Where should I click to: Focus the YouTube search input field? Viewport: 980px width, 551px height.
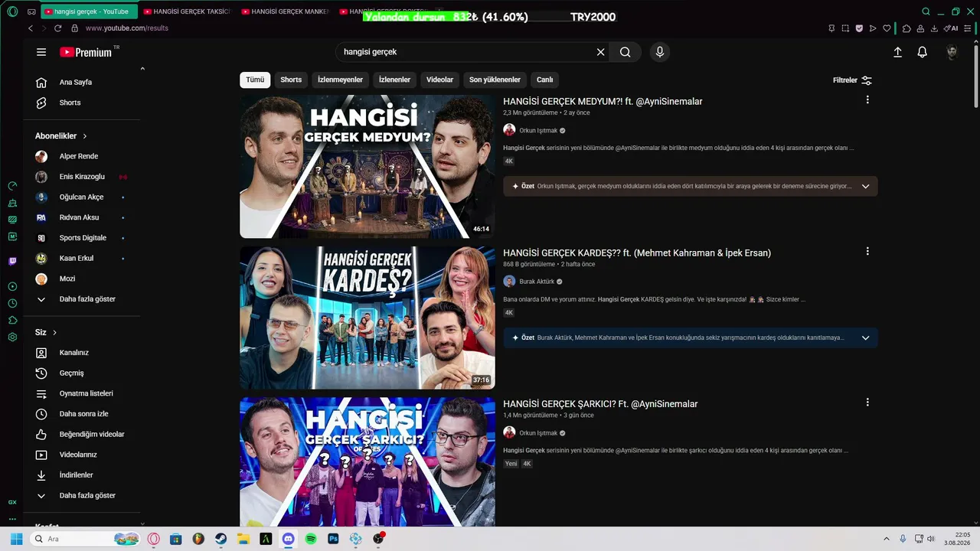[467, 52]
